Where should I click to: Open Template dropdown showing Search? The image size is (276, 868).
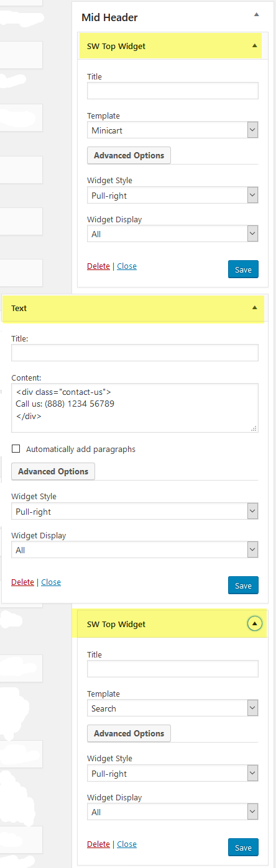point(173,708)
